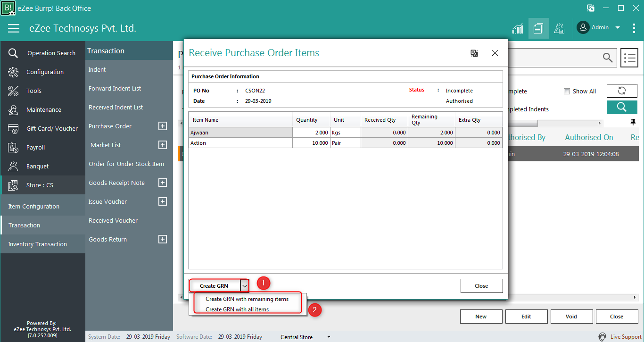
Task: Click inside the search input field
Action: [554, 58]
